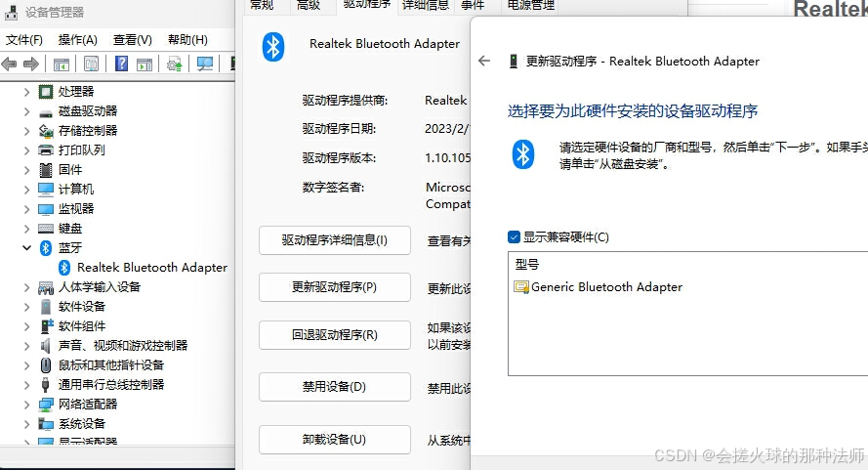The width and height of the screenshot is (868, 470).
Task: Expand the 处理器 tree node
Action: click(26, 92)
